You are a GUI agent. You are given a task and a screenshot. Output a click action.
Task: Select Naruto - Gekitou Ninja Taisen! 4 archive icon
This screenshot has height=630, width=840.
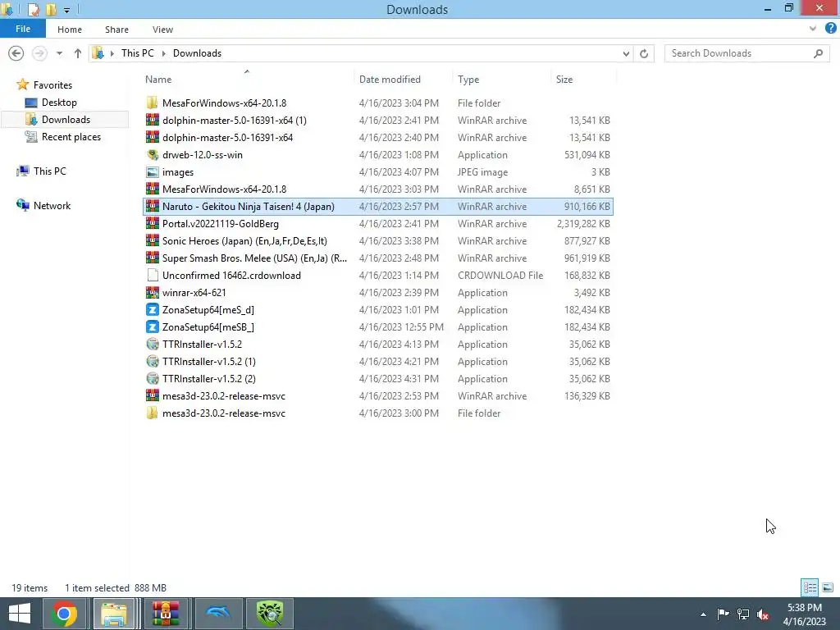(152, 206)
